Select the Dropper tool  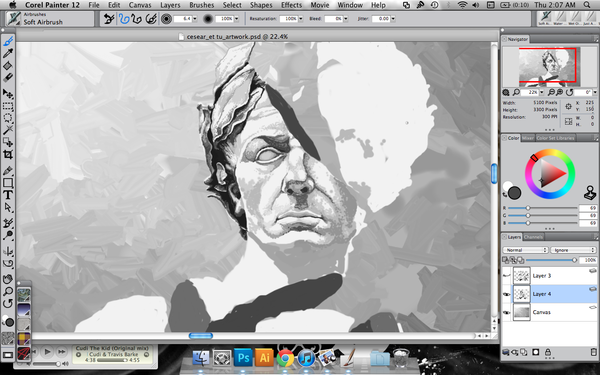pyautogui.click(x=8, y=53)
